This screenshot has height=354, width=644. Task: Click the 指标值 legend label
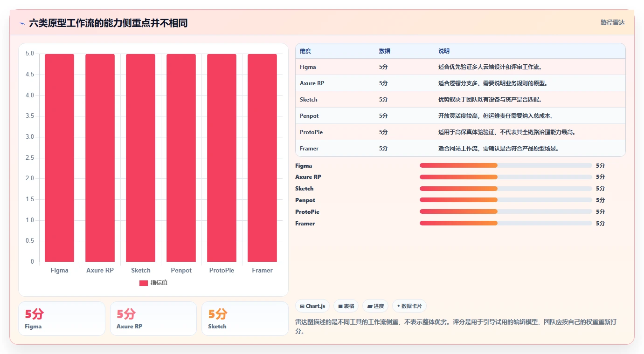(x=159, y=283)
